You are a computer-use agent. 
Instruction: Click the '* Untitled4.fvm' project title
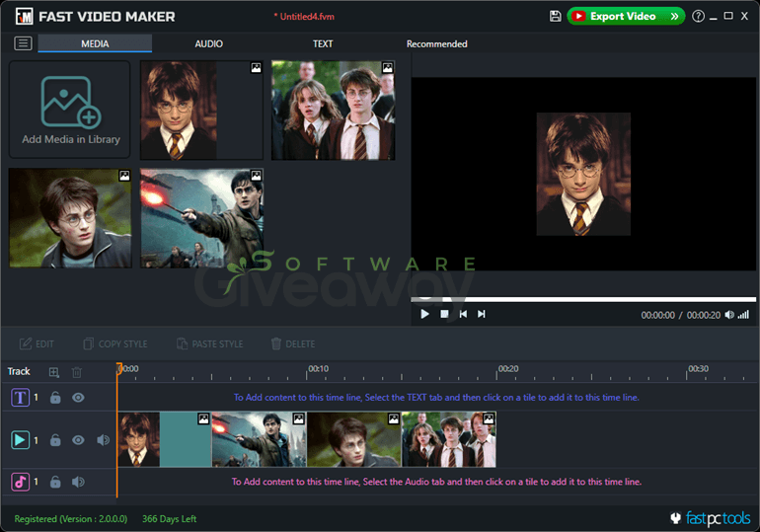[x=304, y=17]
